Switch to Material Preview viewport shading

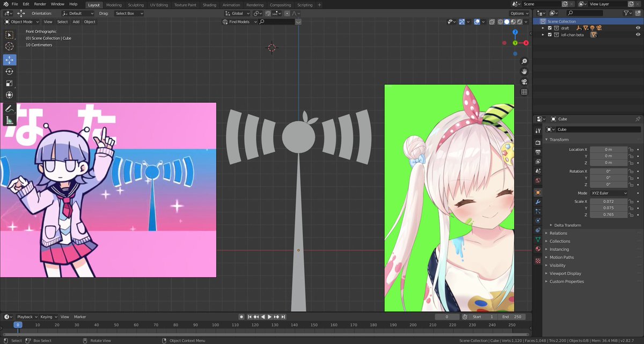514,22
